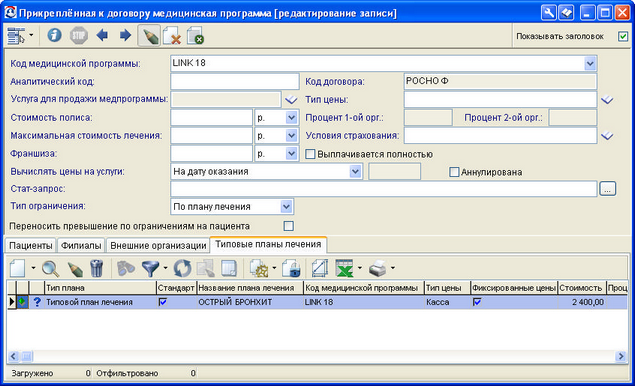The width and height of the screenshot is (635, 386).
Task: Create new record with blank page icon
Action: tap(18, 268)
